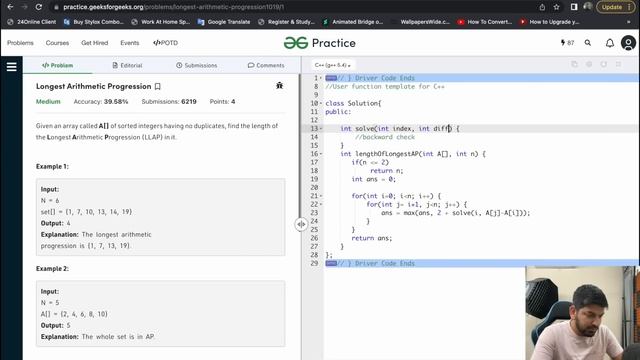
Task: Report a bug with the bug icon
Action: (x=279, y=86)
